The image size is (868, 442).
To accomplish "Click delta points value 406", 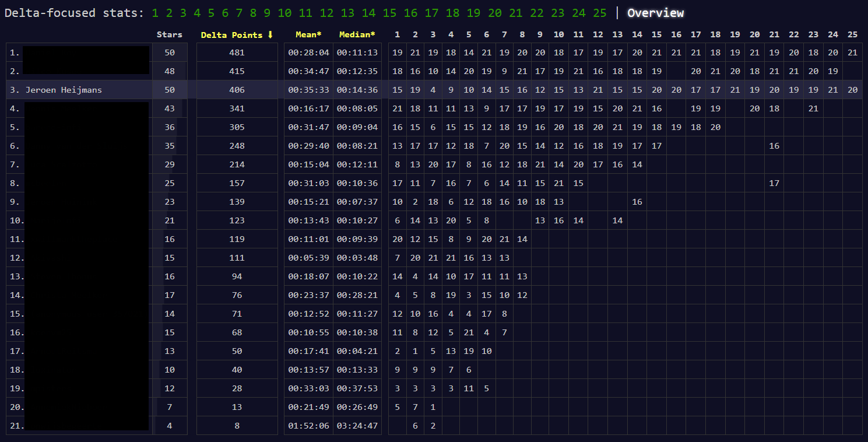I will click(237, 90).
